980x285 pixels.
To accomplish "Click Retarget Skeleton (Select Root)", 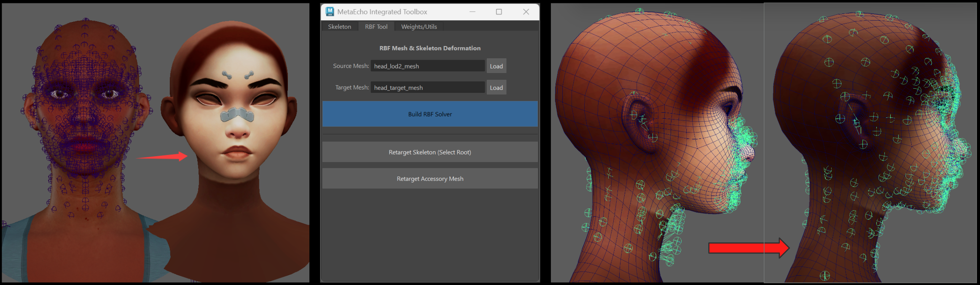I will coord(430,152).
